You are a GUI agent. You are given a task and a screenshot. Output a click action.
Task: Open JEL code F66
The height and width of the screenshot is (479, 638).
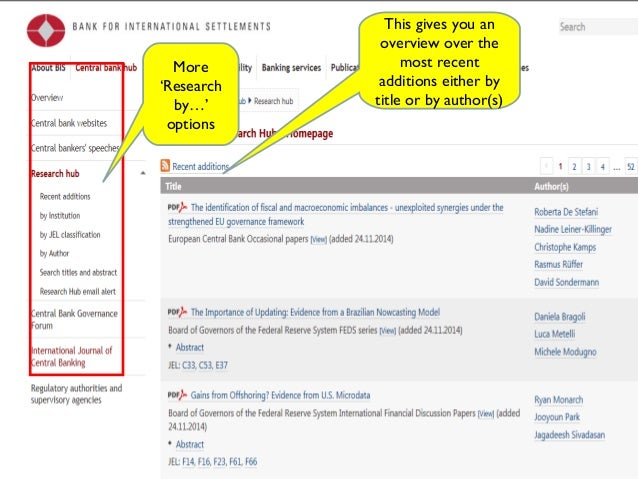click(x=251, y=462)
